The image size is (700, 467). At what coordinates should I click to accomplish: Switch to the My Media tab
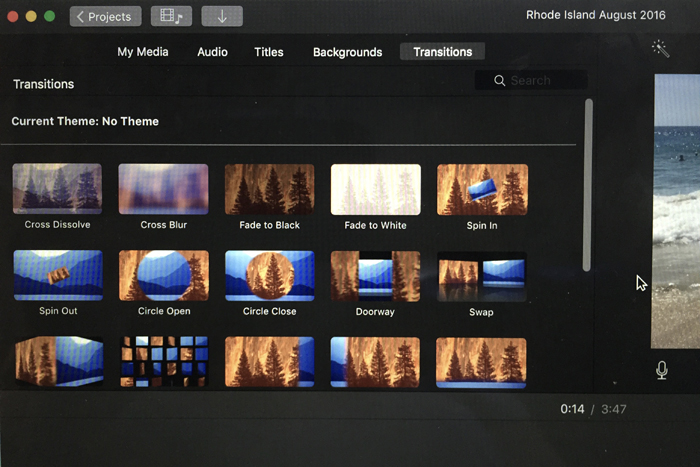pos(142,52)
